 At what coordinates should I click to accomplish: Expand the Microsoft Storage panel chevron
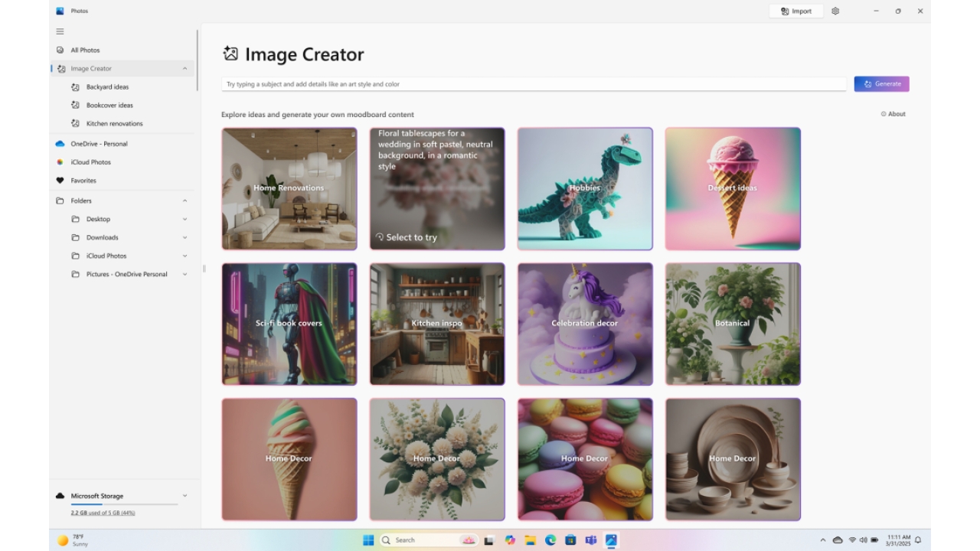tap(185, 496)
